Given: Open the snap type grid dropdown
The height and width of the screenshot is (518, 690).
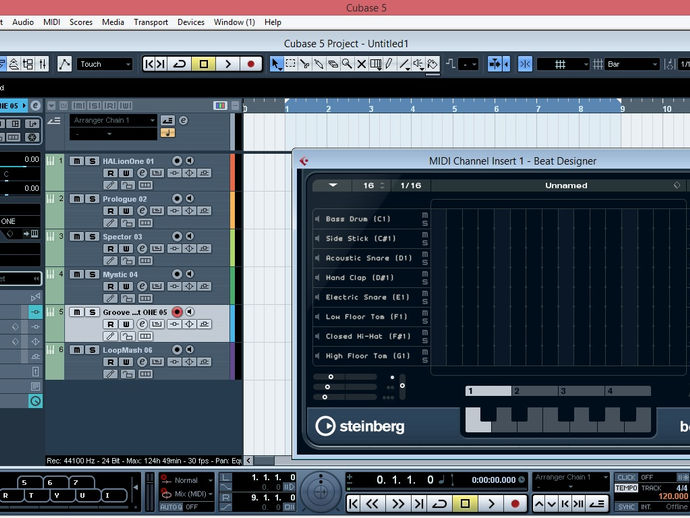Looking at the screenshot, I should click(563, 64).
